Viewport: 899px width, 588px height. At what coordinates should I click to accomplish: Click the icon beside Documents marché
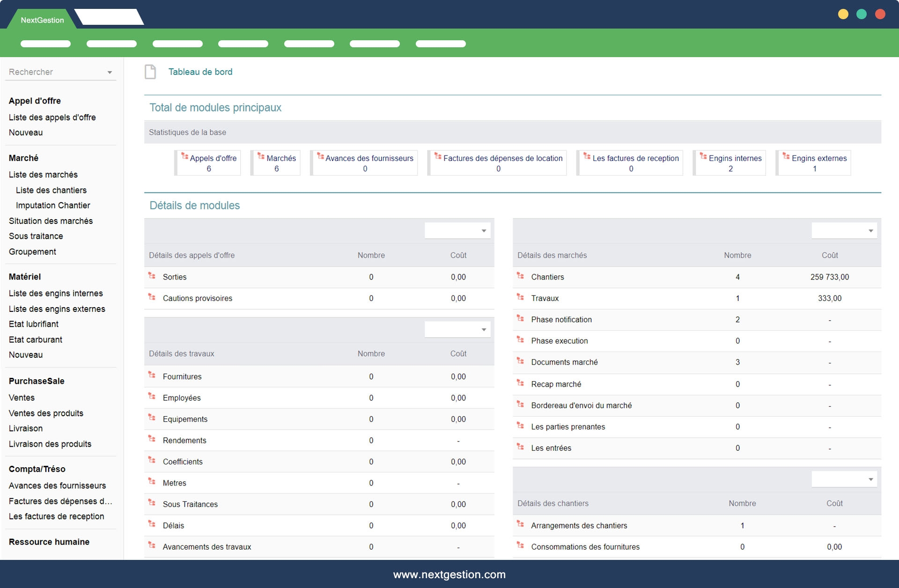(520, 361)
